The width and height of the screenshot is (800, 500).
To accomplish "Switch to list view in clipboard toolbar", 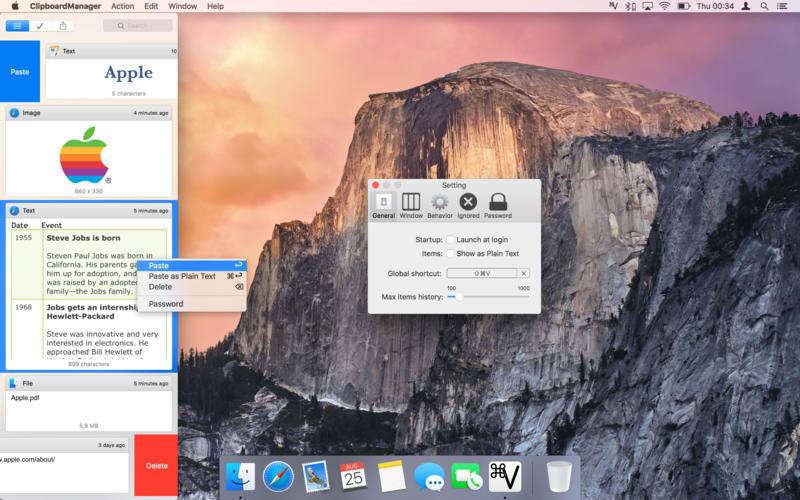I will coord(17,26).
